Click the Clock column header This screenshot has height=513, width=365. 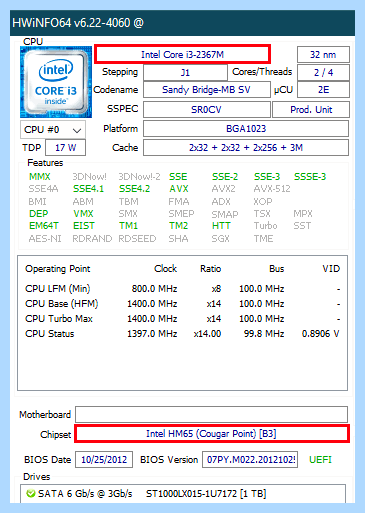(166, 269)
